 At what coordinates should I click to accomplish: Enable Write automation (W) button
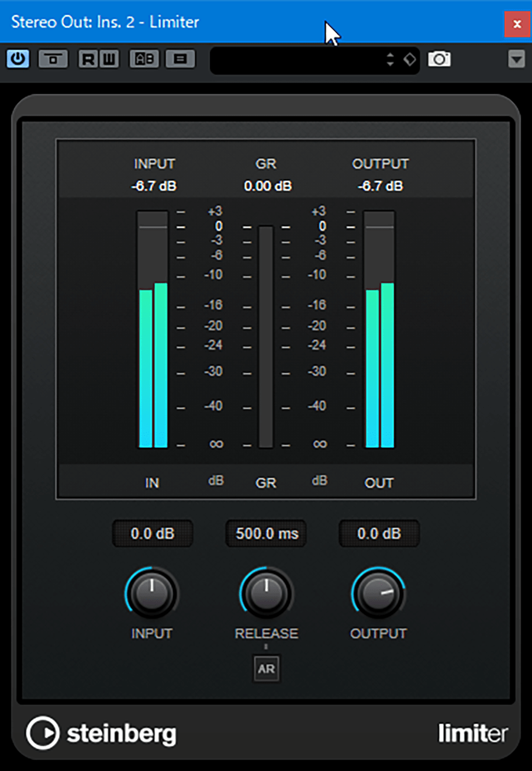[109, 59]
